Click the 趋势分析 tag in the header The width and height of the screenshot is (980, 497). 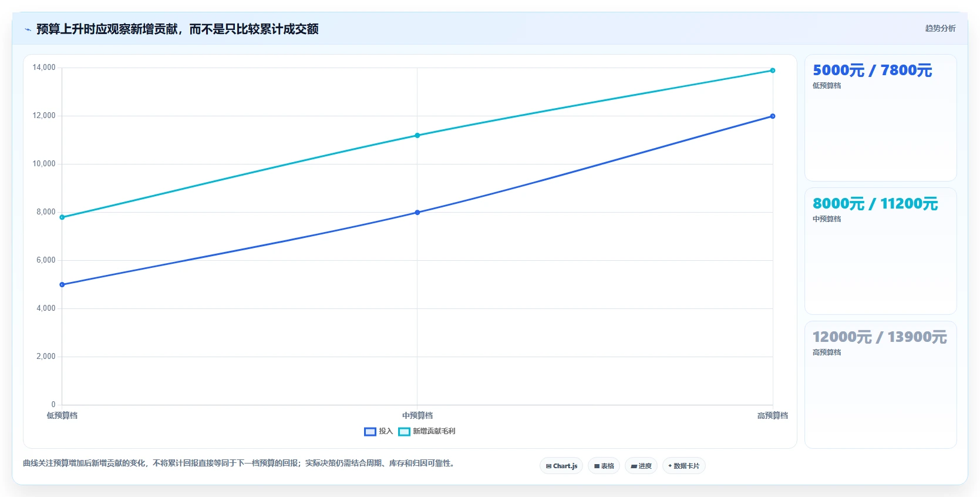click(x=940, y=28)
